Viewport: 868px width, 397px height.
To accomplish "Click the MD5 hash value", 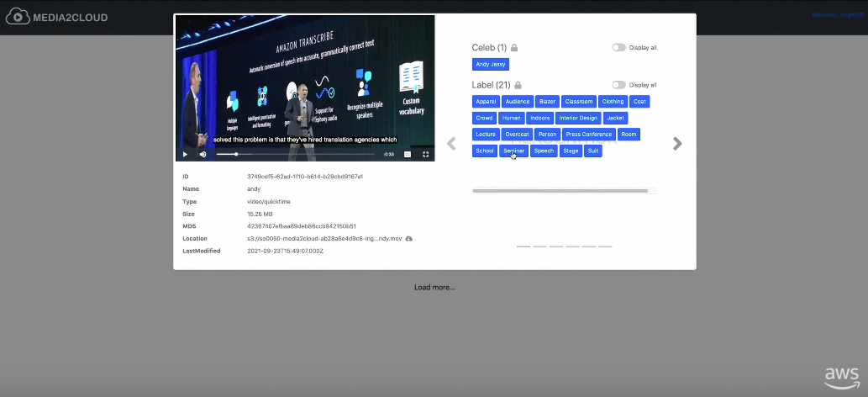I will [x=302, y=226].
